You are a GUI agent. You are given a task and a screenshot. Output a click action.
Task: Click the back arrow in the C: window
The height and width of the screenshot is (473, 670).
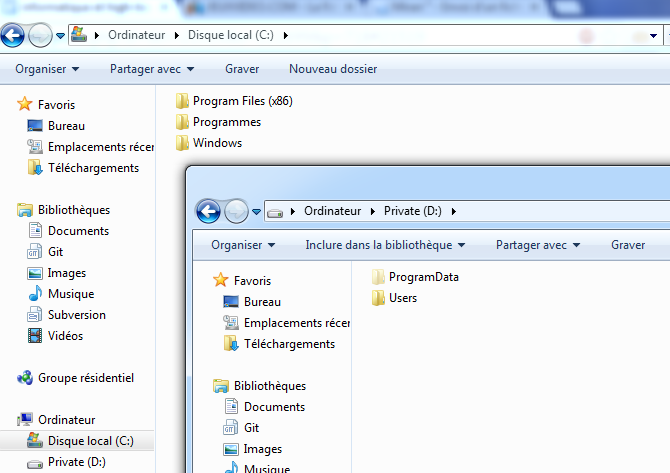coord(12,36)
